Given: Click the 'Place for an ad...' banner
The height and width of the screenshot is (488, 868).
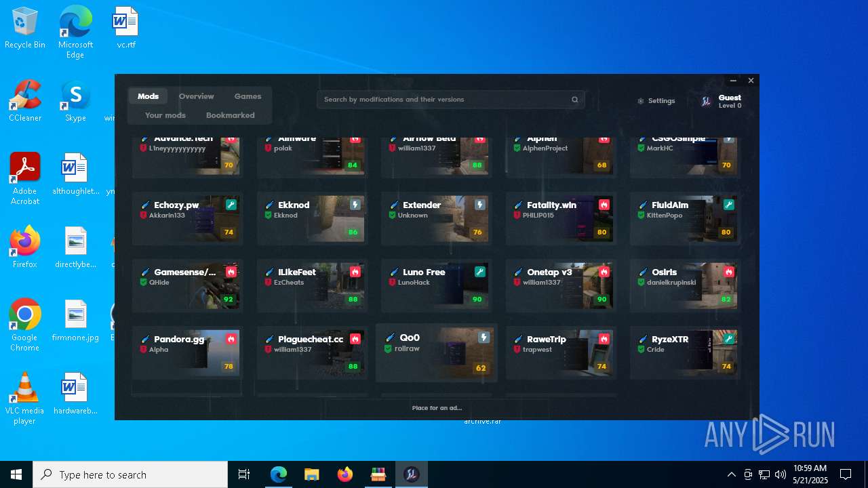Looking at the screenshot, I should (437, 408).
